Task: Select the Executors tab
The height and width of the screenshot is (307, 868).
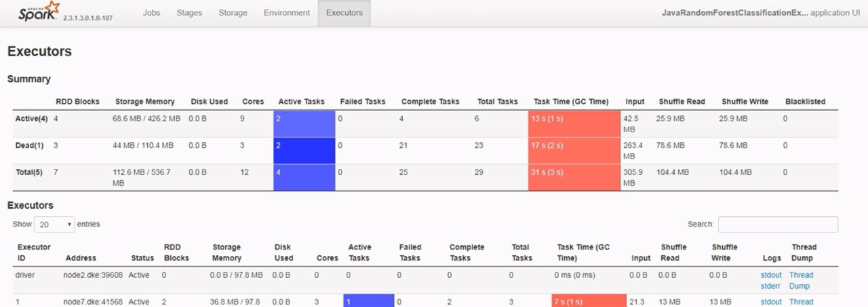Action: pyautogui.click(x=344, y=13)
